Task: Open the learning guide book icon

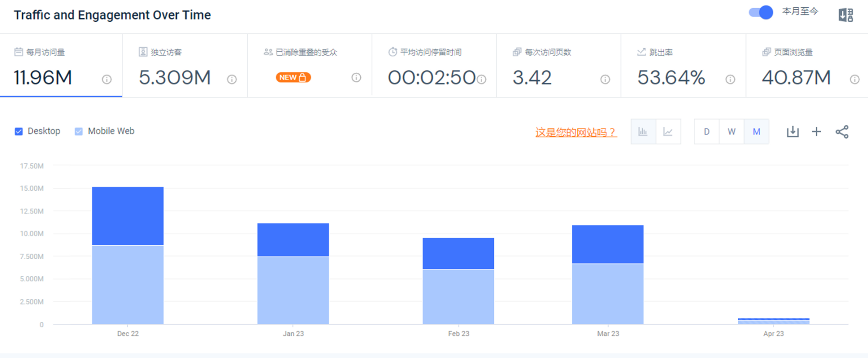Action: click(x=846, y=15)
